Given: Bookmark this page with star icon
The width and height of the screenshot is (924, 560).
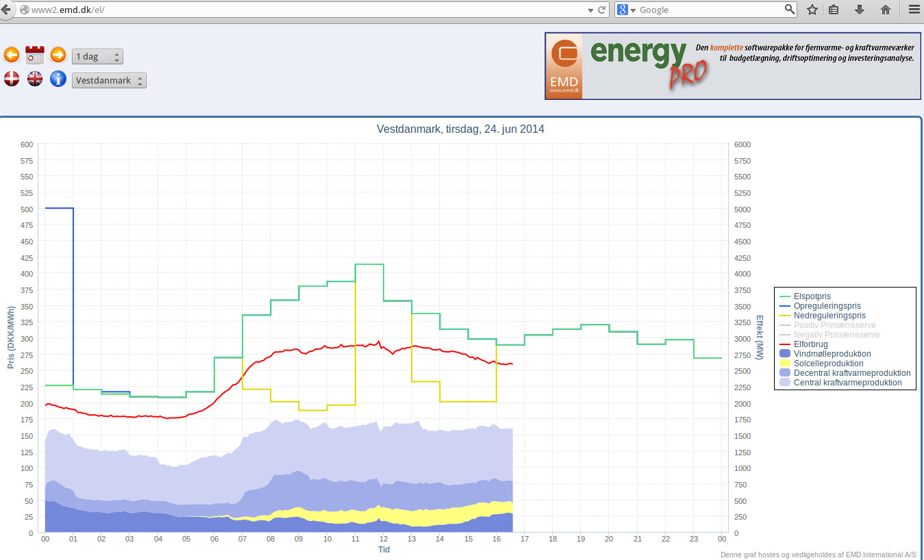Looking at the screenshot, I should [812, 10].
